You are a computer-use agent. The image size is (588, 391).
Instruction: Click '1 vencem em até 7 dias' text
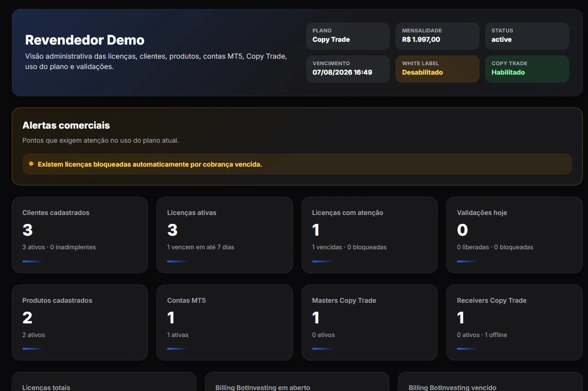click(201, 247)
